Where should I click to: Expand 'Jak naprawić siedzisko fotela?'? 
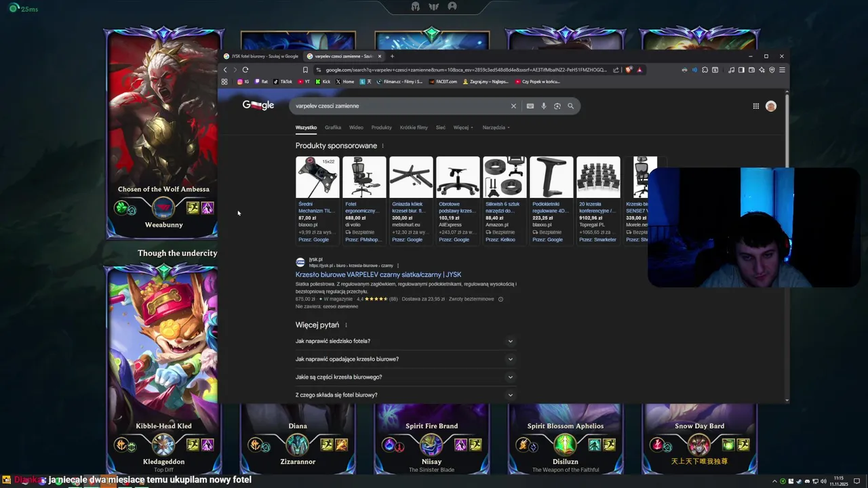tap(406, 341)
